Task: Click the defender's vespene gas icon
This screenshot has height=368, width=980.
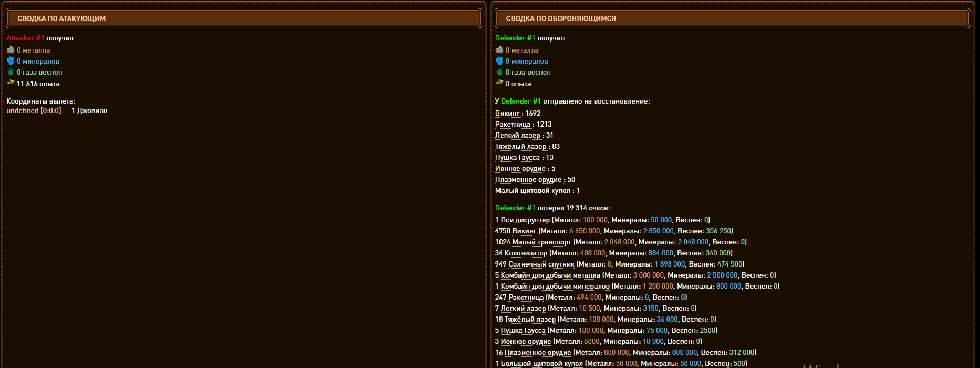Action: click(x=499, y=72)
